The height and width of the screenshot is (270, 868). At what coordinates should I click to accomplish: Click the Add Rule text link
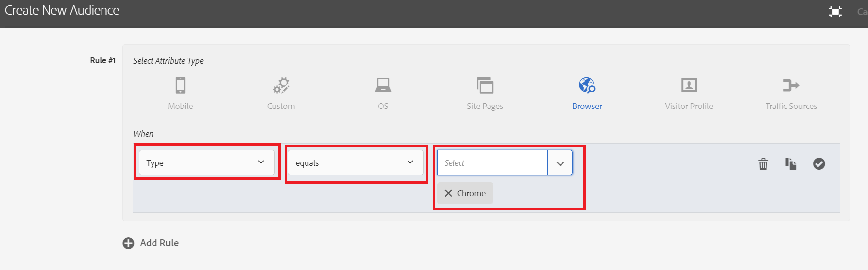pos(159,243)
